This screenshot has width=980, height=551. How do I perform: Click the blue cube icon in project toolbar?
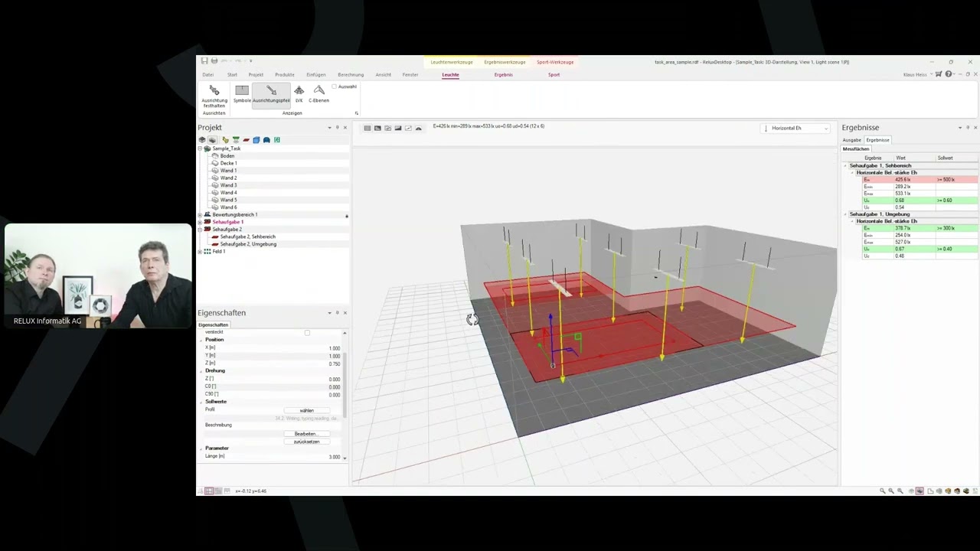(x=256, y=140)
